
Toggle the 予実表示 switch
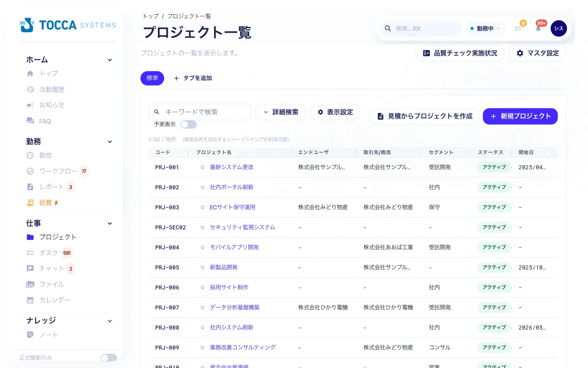189,124
